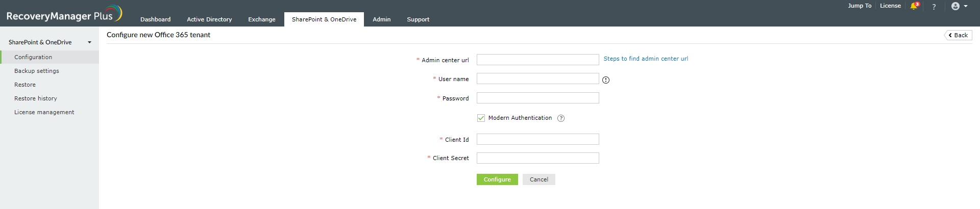The width and height of the screenshot is (980, 209).
Task: Open Steps to find admin center url link
Action: point(646,59)
